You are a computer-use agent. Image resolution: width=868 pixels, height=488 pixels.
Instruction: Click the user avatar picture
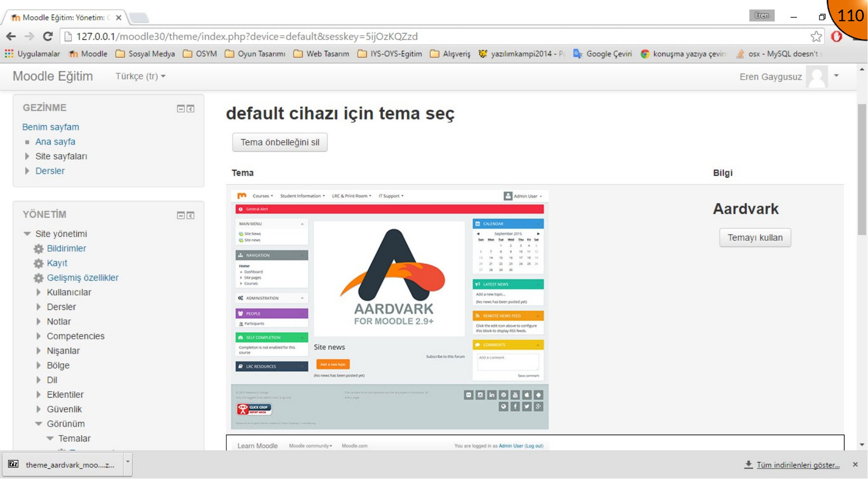pyautogui.click(x=817, y=77)
